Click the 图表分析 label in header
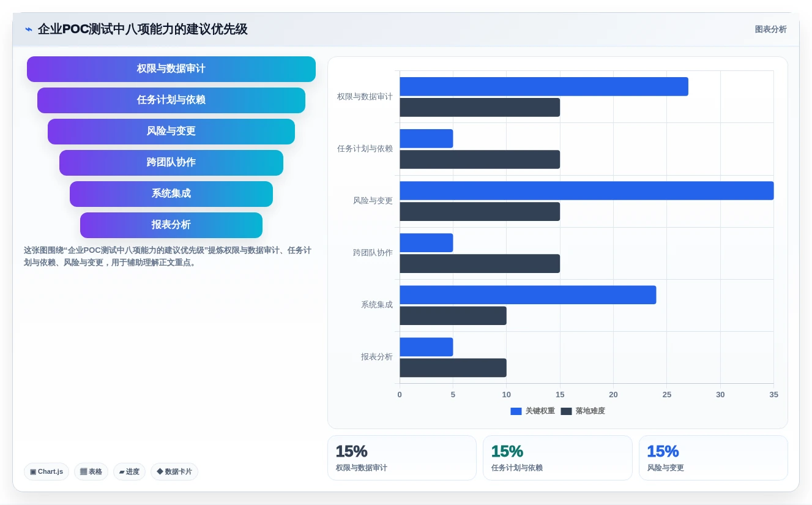The width and height of the screenshot is (812, 505). pos(770,29)
